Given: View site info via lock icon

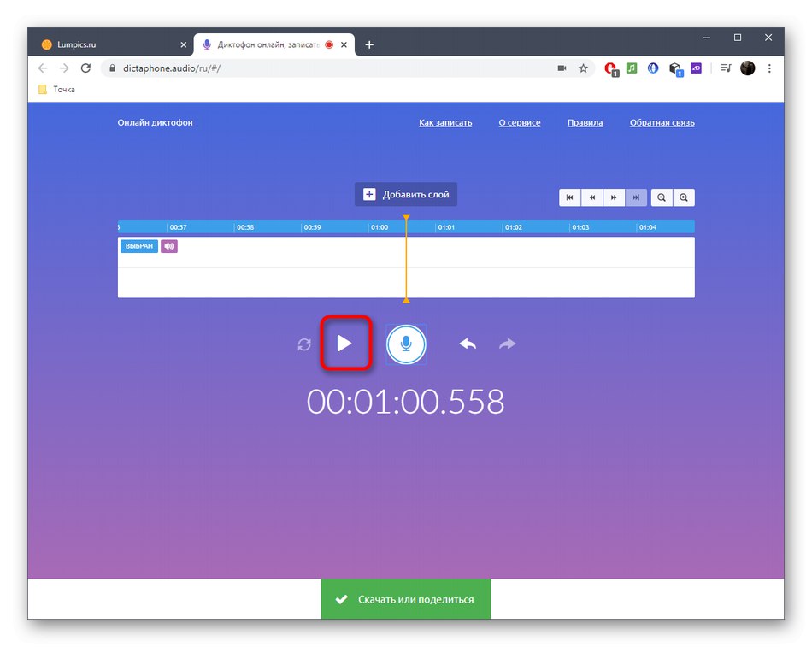Looking at the screenshot, I should coord(112,68).
